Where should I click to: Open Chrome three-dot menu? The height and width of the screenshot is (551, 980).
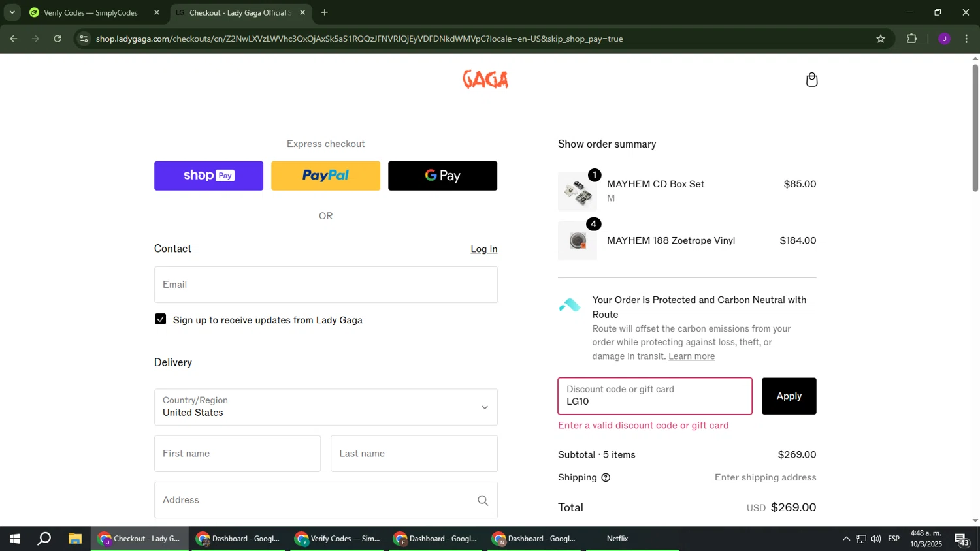(966, 39)
